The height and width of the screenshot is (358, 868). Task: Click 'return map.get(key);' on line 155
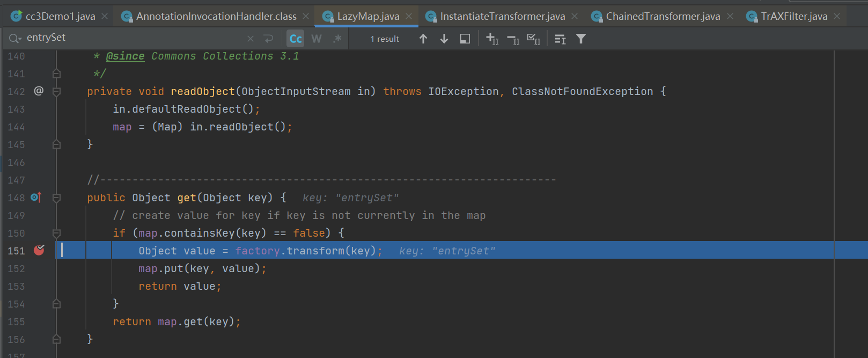[x=176, y=322]
